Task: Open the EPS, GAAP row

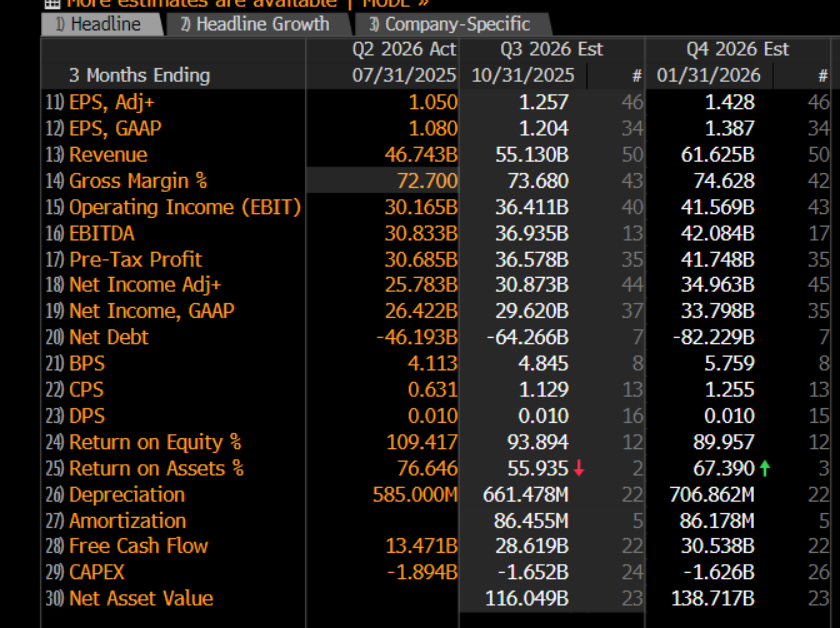Action: click(x=115, y=128)
